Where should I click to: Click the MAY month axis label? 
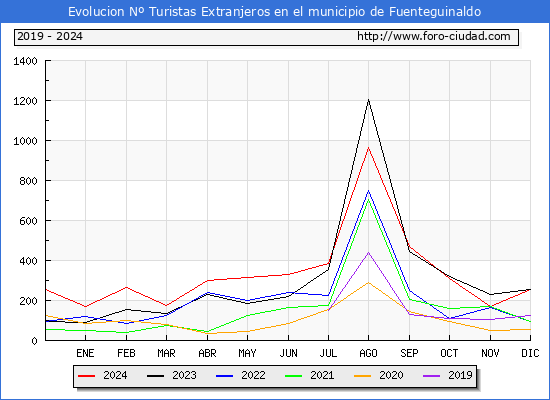pos(247,353)
